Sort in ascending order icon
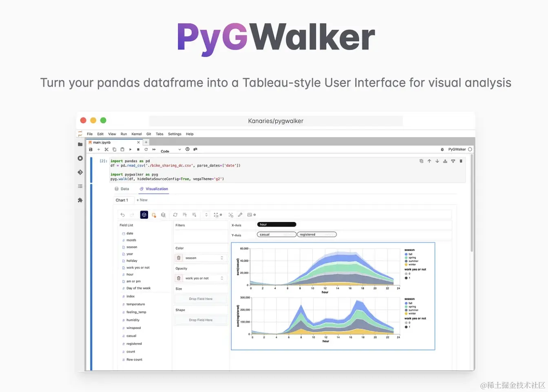This screenshot has width=548, height=392. click(x=185, y=215)
